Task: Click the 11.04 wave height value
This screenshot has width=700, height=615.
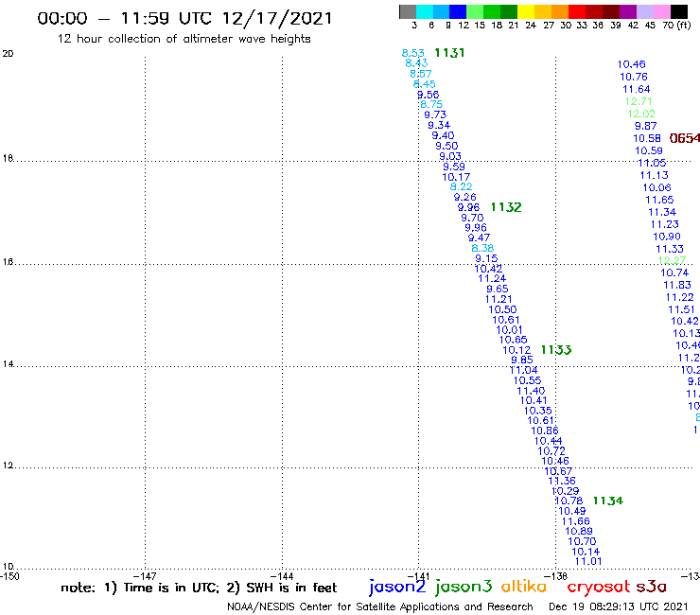Action: tap(524, 370)
